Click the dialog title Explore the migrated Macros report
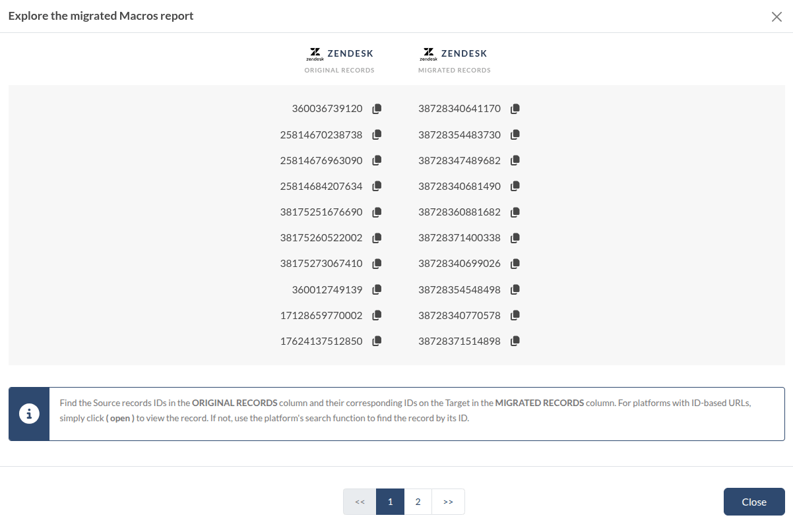793x532 pixels. tap(101, 16)
